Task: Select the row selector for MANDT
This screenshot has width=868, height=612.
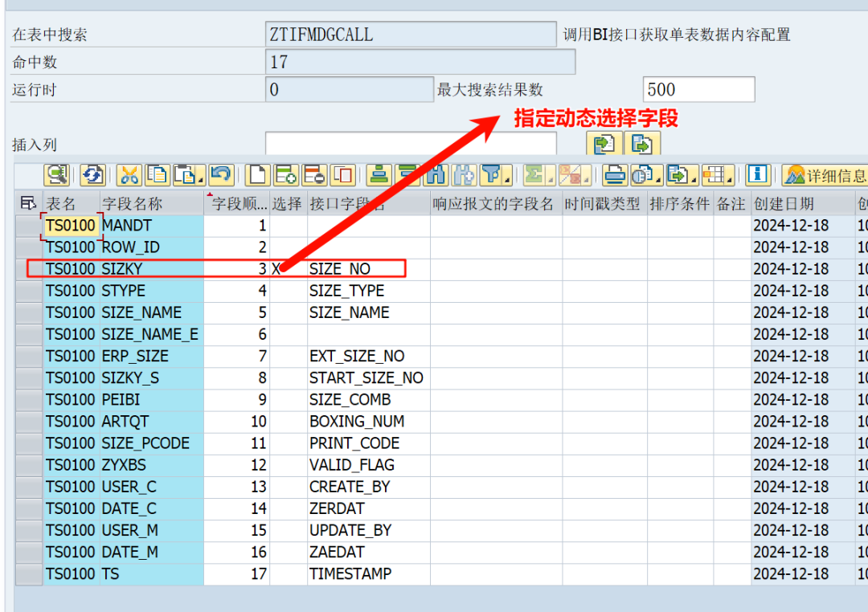Action: (x=29, y=226)
